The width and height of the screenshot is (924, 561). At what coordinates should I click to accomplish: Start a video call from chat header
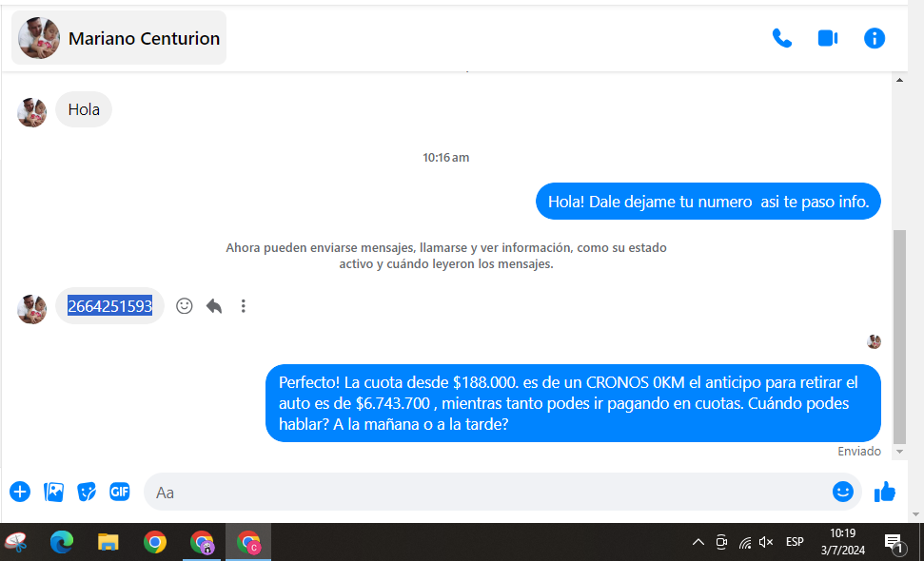[827, 38]
